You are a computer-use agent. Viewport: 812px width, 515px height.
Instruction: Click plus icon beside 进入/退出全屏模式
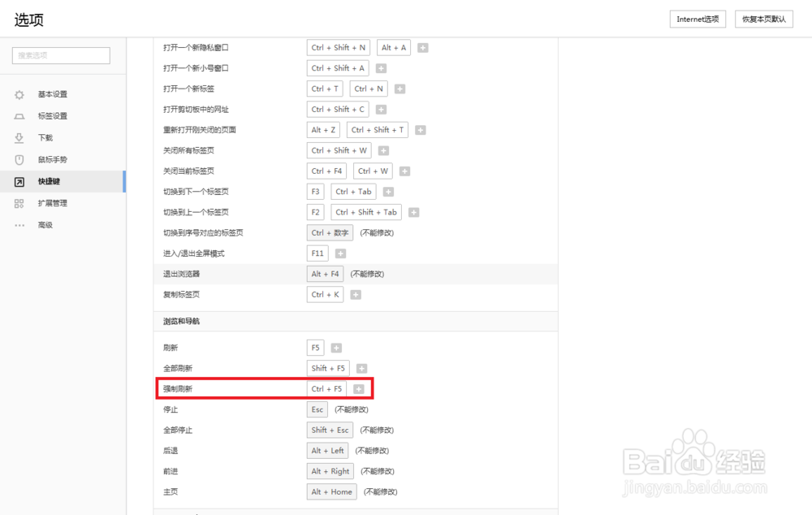[340, 253]
